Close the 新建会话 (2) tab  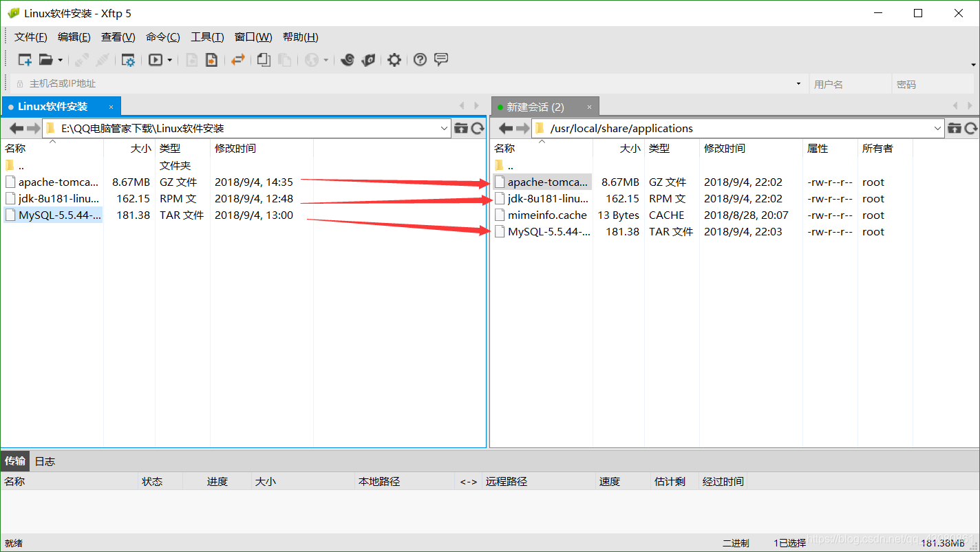(589, 107)
